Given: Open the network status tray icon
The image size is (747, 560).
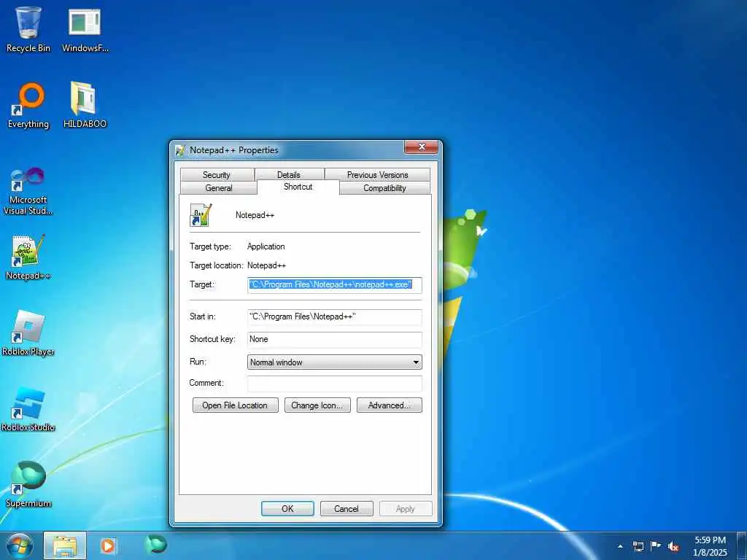Looking at the screenshot, I should click(638, 546).
